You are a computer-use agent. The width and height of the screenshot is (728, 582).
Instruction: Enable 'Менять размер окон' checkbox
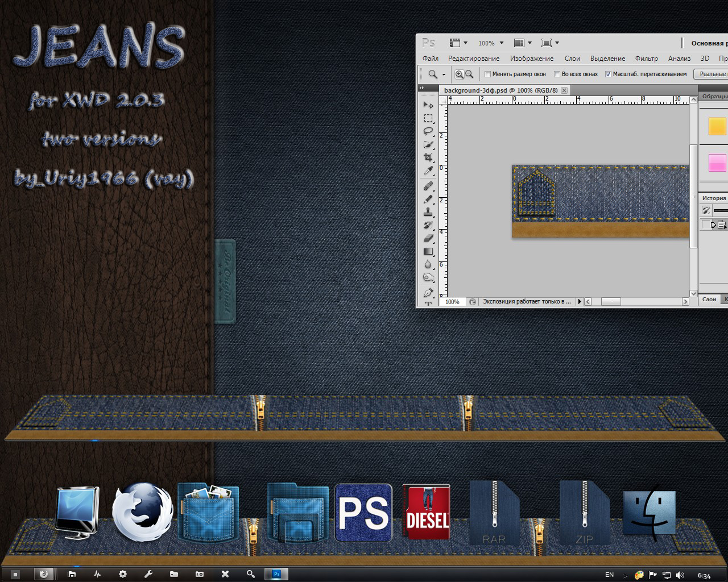(x=487, y=74)
